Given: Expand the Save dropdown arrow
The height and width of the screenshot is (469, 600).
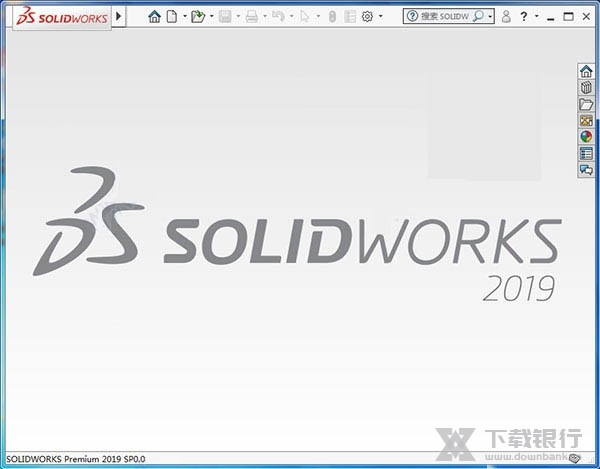Looking at the screenshot, I should click(238, 16).
